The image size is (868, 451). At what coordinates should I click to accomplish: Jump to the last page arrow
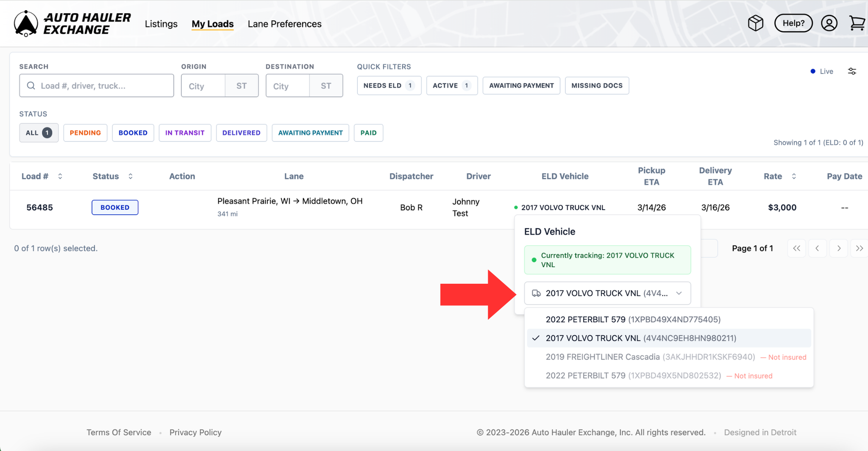click(859, 249)
